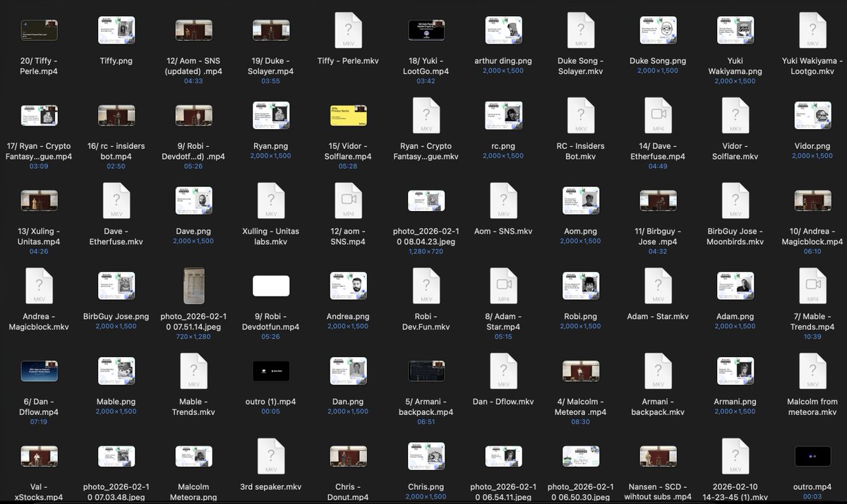Screen dimensions: 847x504
Task: Select the Malcolm from meteora.mkv icon
Action: 812,371
